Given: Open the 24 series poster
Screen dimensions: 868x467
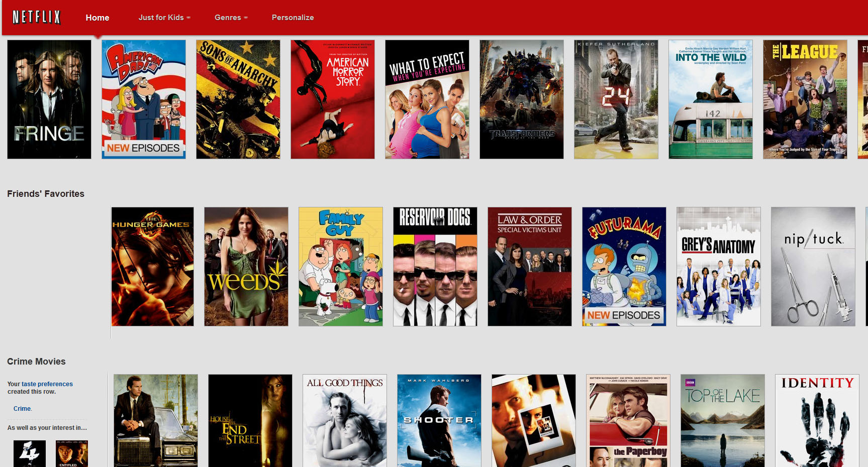Looking at the screenshot, I should click(x=616, y=99).
